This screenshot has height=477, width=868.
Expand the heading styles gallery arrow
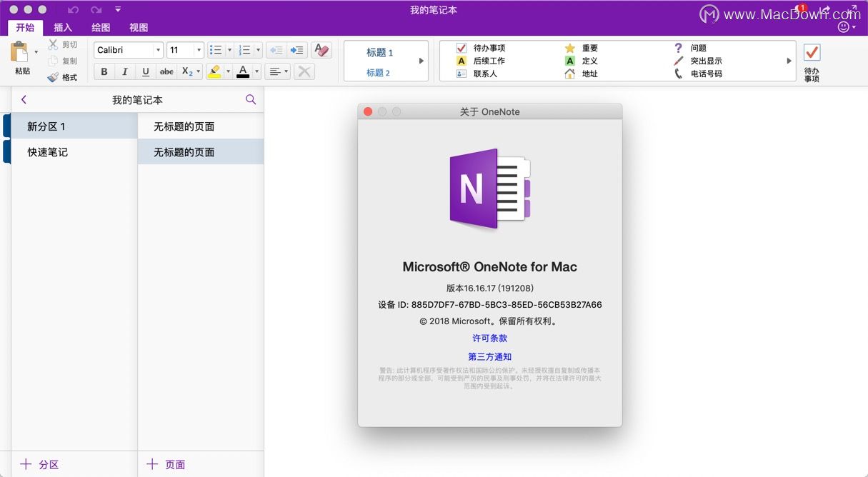[421, 61]
